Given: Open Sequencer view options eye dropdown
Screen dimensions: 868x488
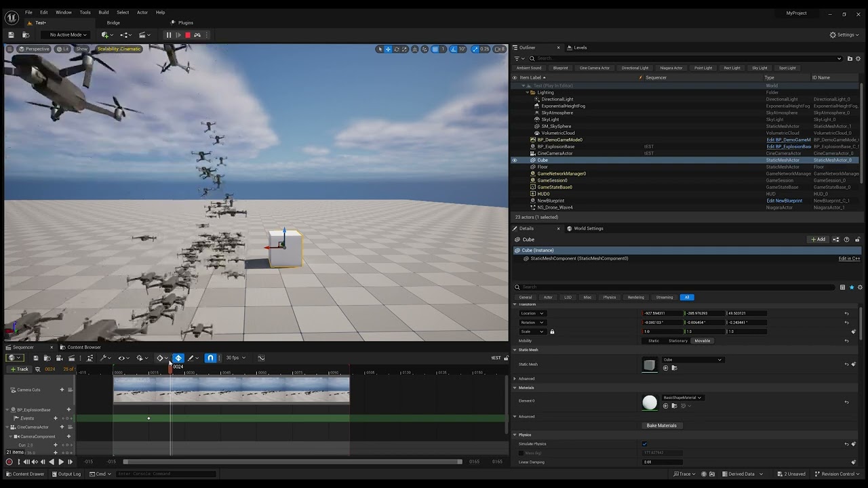Looking at the screenshot, I should (x=123, y=358).
